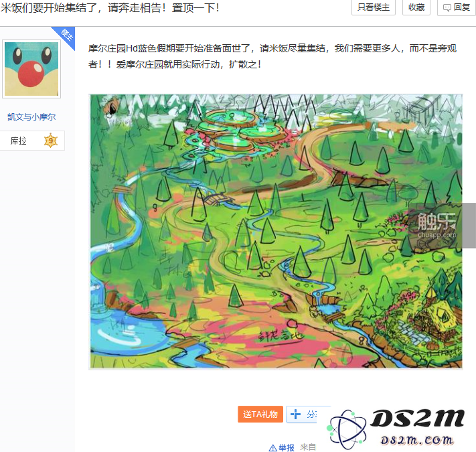The height and width of the screenshot is (452, 476).
Task: Open the forest map illustration in the post
Action: point(276,232)
